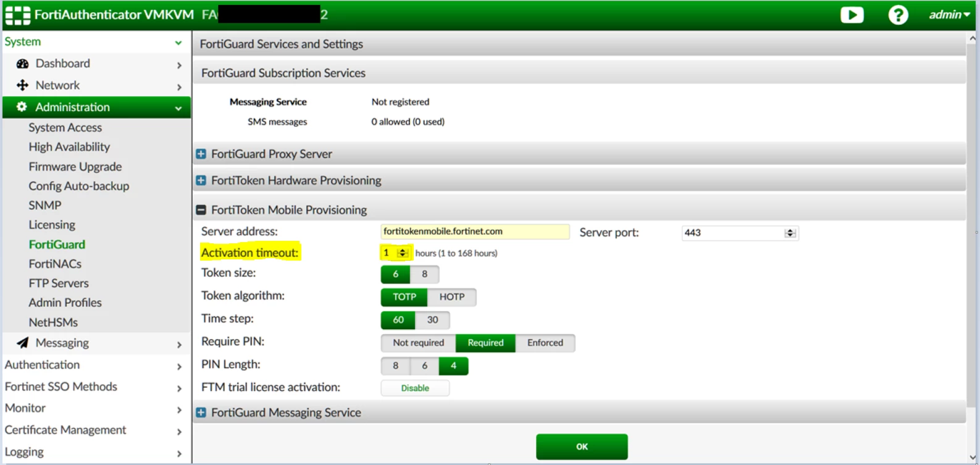Click the Dashboard gauge icon
This screenshot has width=980, height=465.
pyautogui.click(x=22, y=64)
